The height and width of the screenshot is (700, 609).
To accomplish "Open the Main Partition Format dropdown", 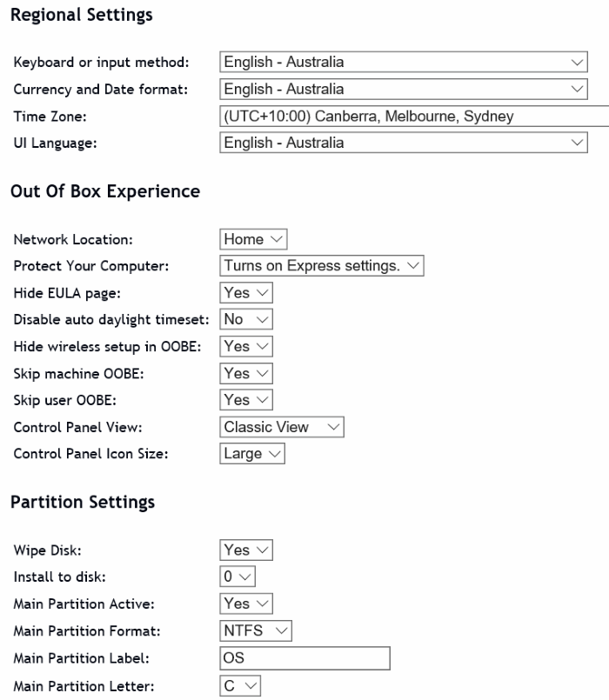I will pyautogui.click(x=256, y=630).
